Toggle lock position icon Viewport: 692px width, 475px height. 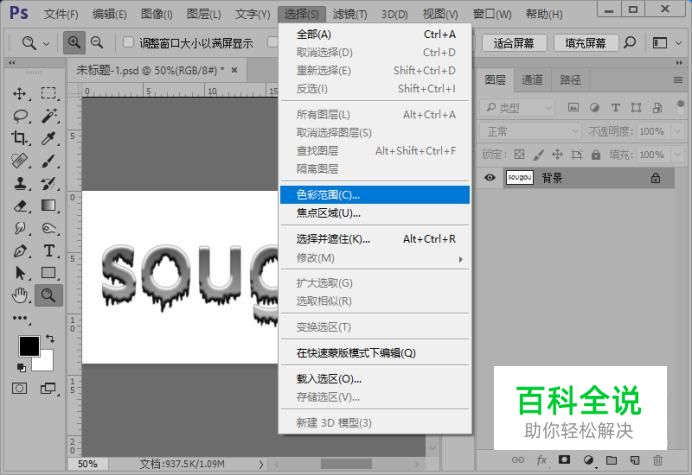coord(557,154)
